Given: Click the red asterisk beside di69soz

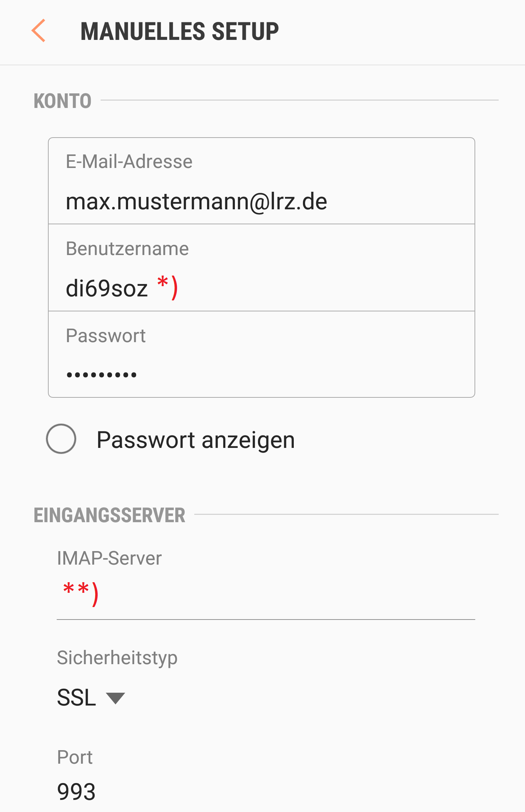Looking at the screenshot, I should [163, 283].
